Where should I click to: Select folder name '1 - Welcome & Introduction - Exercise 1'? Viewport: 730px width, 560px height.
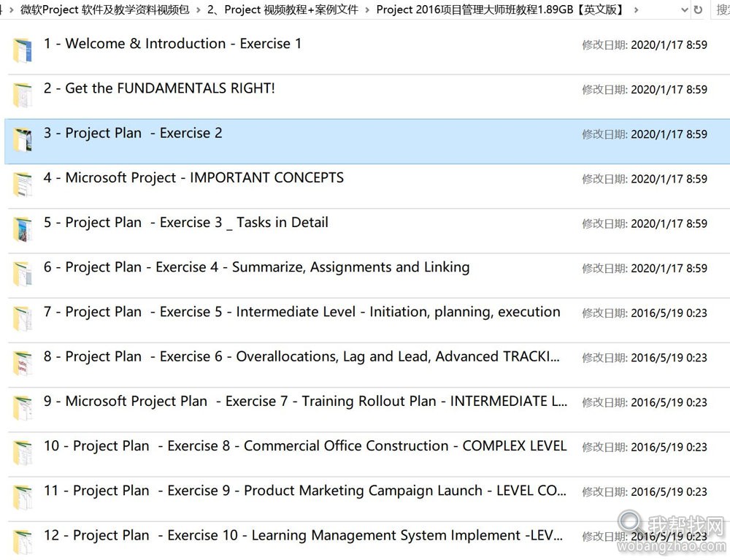[173, 44]
